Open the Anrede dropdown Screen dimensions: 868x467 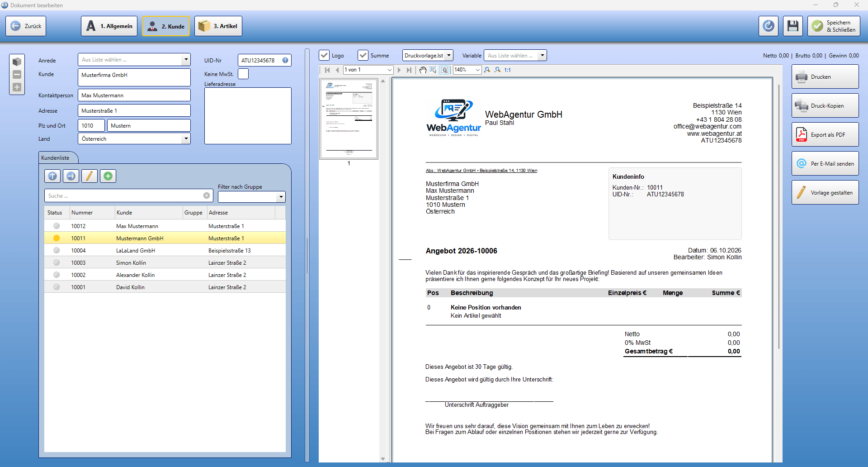(x=186, y=60)
